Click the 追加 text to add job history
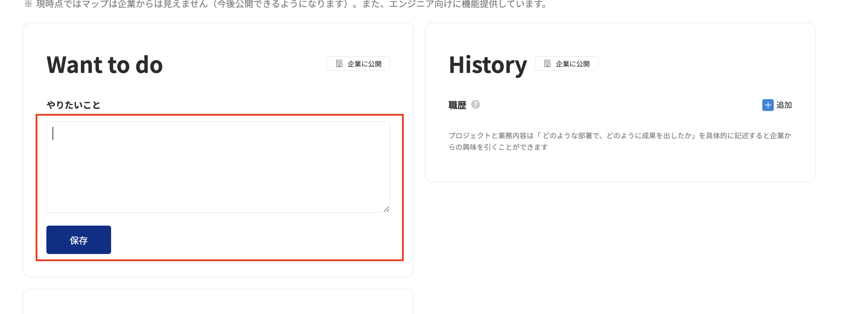868x314 pixels. [x=784, y=105]
